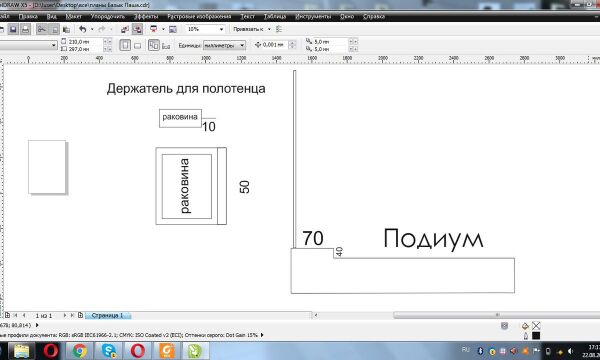The width and height of the screenshot is (600, 360).
Task: Click the color proofing icon in status bar
Action: [504, 326]
